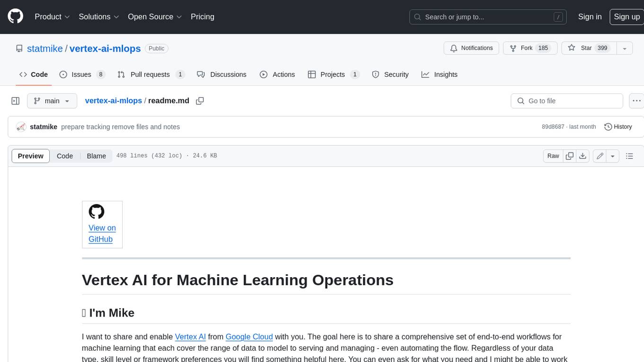Screen dimensions: 644x362
Task: Download the raw file
Action: pos(583,156)
